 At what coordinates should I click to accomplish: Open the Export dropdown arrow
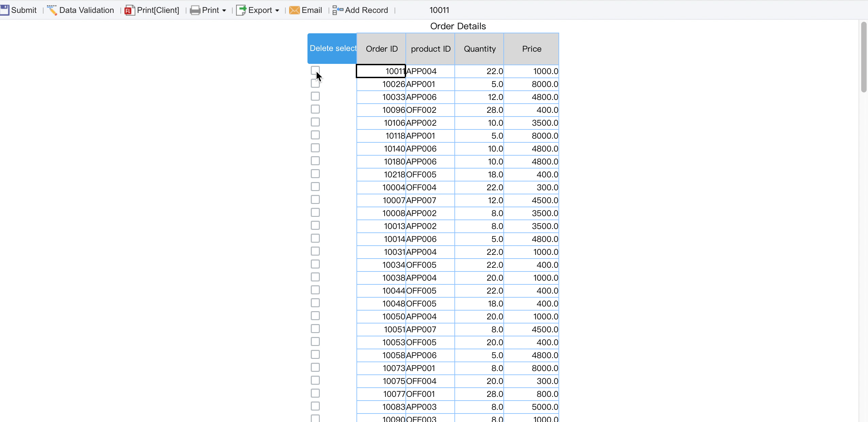pyautogui.click(x=277, y=11)
